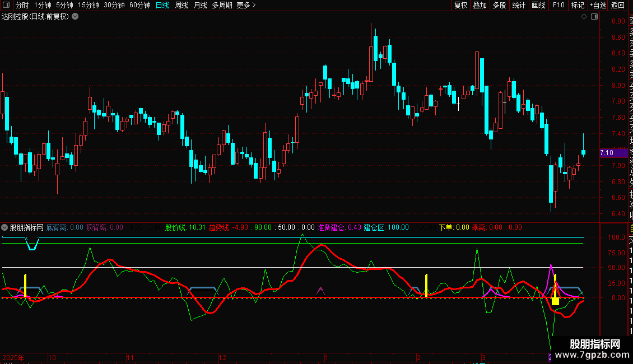Click the 股价线: 10.31 indicator value
This screenshot has width=633, height=364.
[185, 227]
